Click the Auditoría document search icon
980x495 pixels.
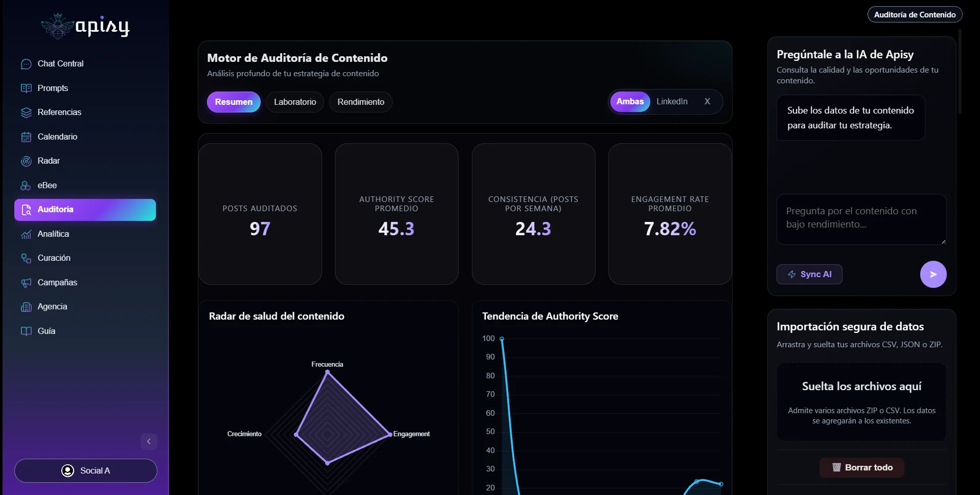point(26,210)
